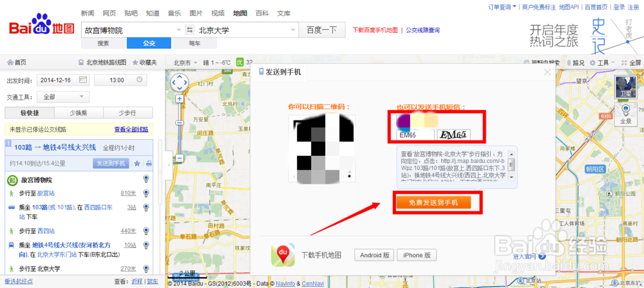This screenshot has width=644, height=288.
Task: Open the destination field dropdown arrow
Action: [293, 30]
